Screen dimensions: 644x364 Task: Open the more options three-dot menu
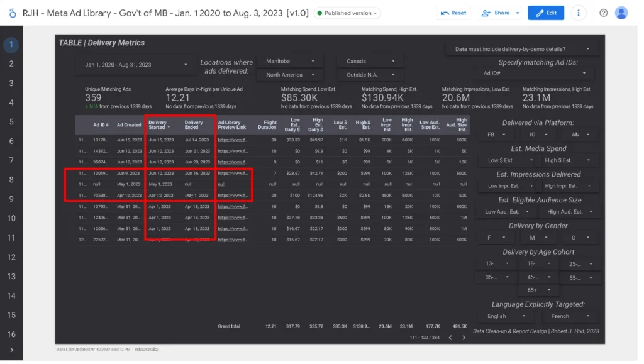click(x=579, y=13)
